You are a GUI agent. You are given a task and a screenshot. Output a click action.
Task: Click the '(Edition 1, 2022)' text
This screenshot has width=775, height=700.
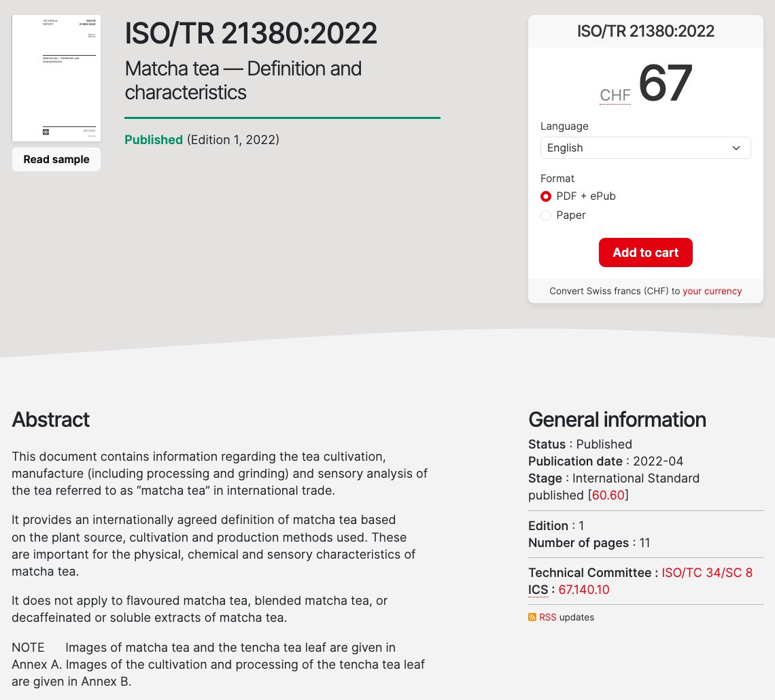232,140
